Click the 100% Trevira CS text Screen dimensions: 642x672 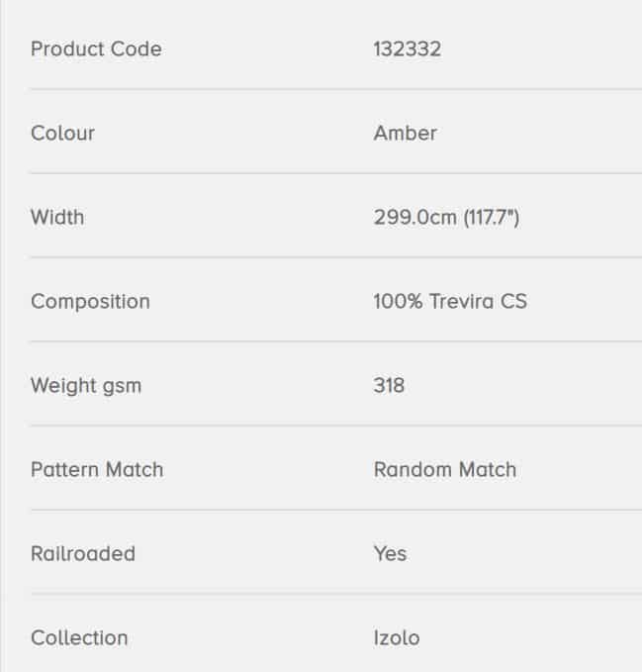point(450,301)
